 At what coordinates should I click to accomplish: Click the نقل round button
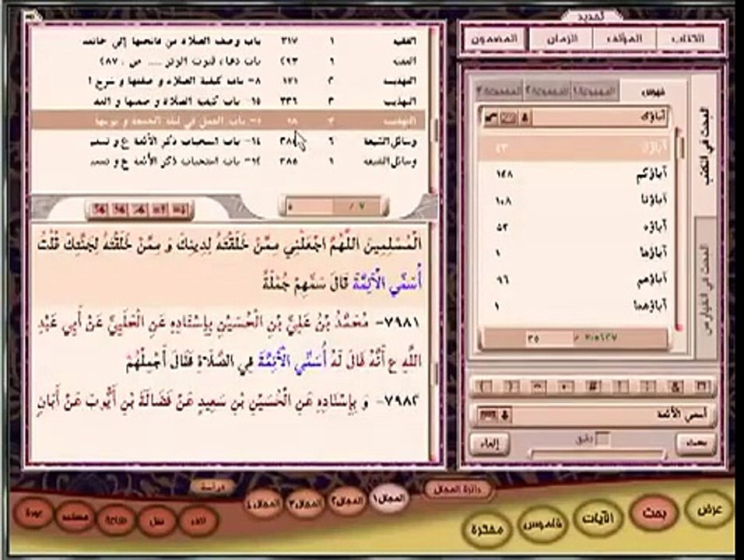[156, 521]
